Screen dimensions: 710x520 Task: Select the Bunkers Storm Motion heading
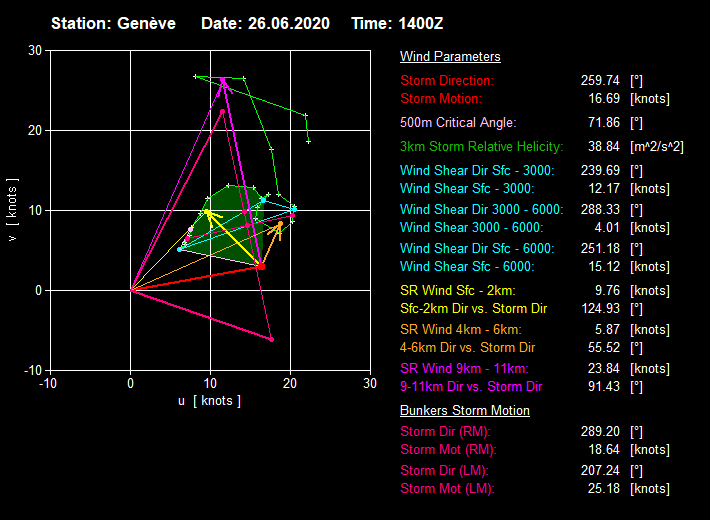click(465, 411)
